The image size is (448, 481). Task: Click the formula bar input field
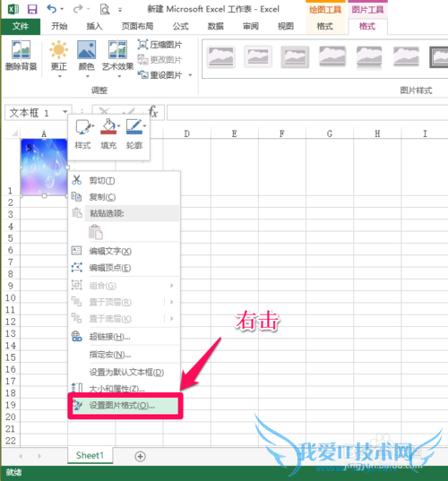point(306,113)
